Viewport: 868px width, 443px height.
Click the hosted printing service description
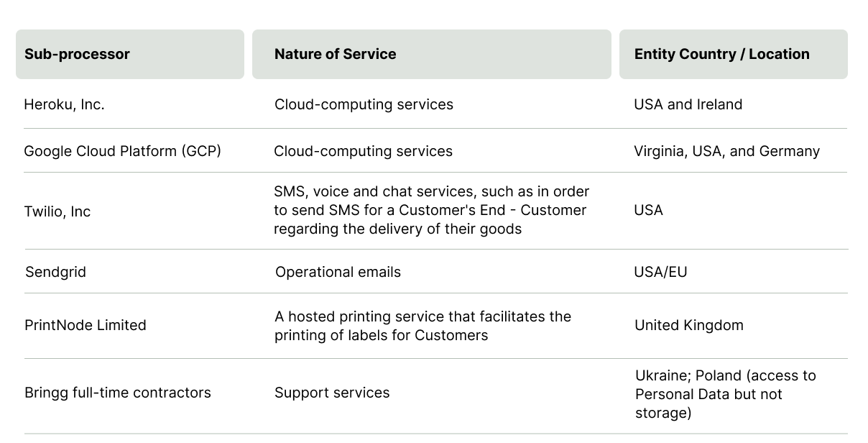pyautogui.click(x=423, y=326)
